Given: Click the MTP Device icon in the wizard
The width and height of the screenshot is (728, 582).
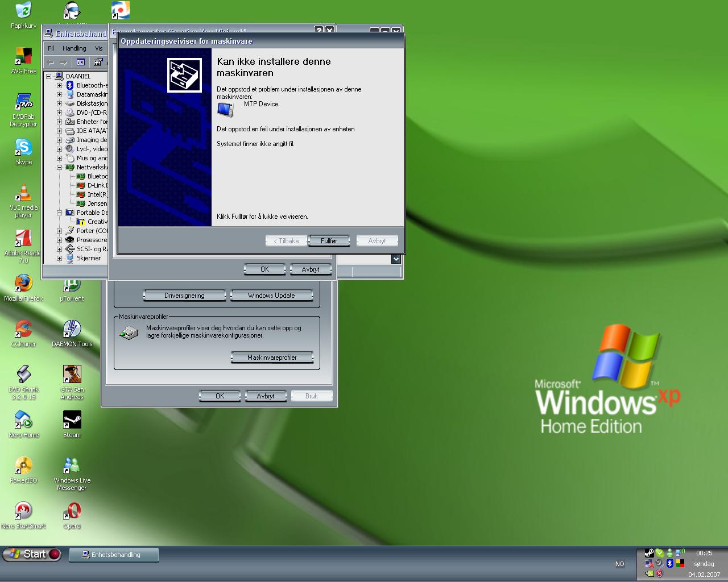Looking at the screenshot, I should click(225, 109).
